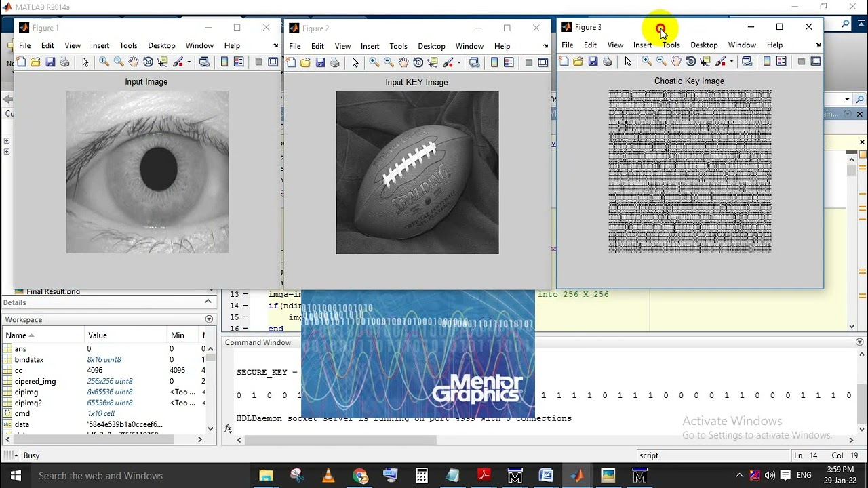Toggle Zoom Out tool in Figure 3
This screenshot has width=868, height=488.
661,61
